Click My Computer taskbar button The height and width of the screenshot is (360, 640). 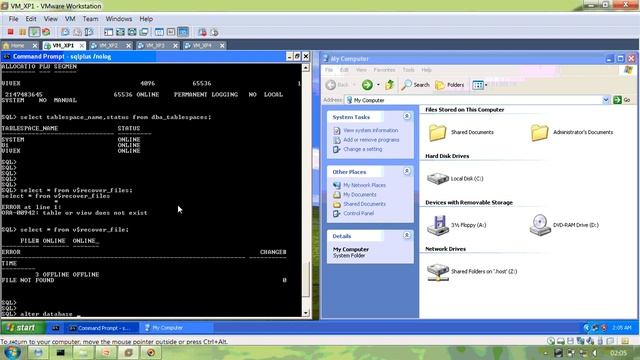pyautogui.click(x=177, y=328)
